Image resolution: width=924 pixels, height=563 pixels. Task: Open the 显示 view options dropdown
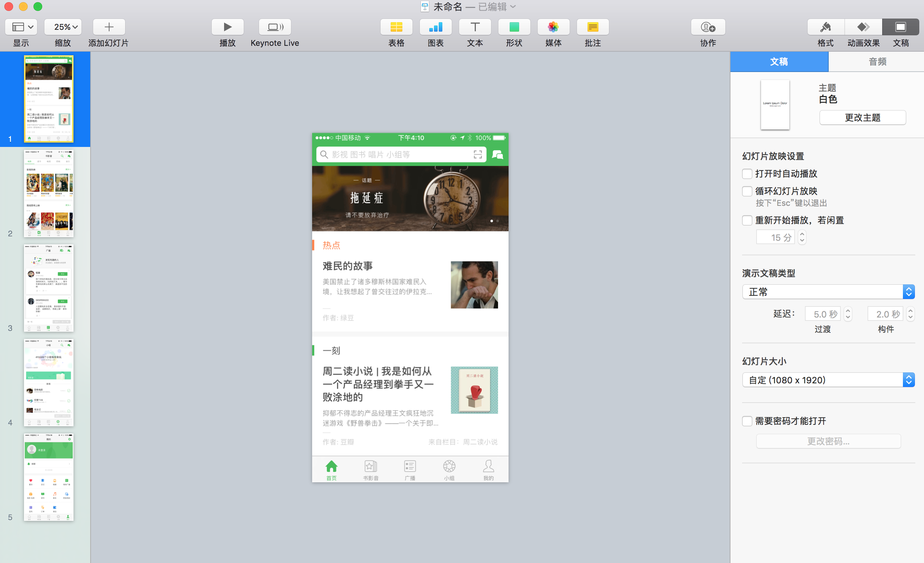[21, 27]
